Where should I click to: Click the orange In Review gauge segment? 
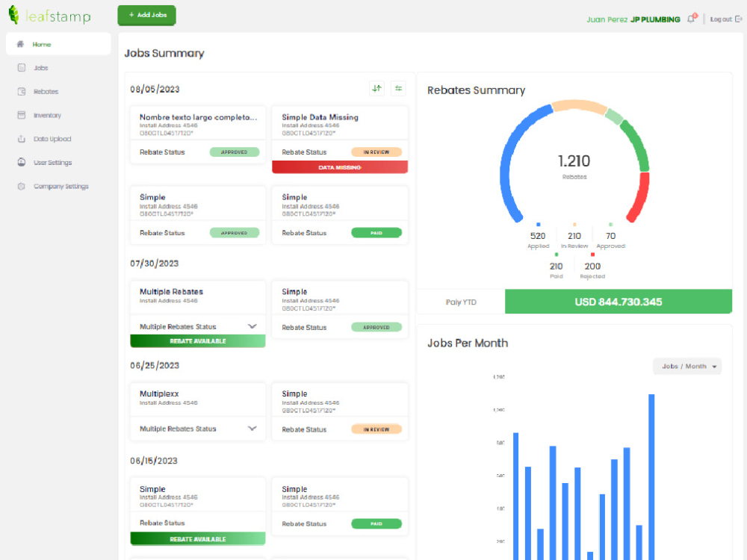click(x=578, y=105)
